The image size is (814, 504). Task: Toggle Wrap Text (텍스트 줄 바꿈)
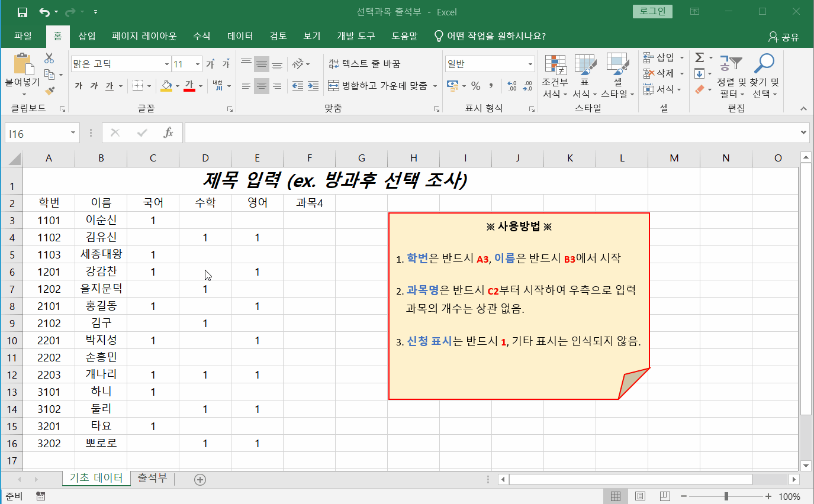365,64
